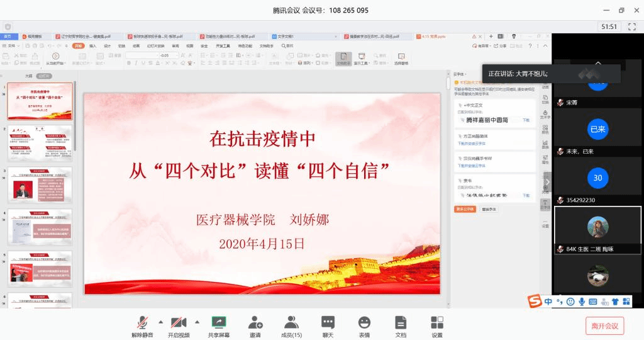Expand video options arrow beside 开启视频
Screen dimensions: 644x340
tap(197, 322)
